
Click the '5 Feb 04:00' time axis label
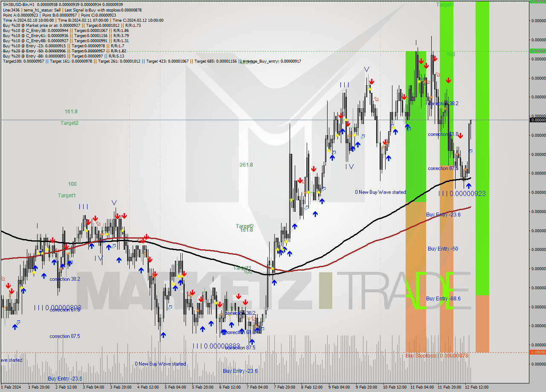point(175,387)
